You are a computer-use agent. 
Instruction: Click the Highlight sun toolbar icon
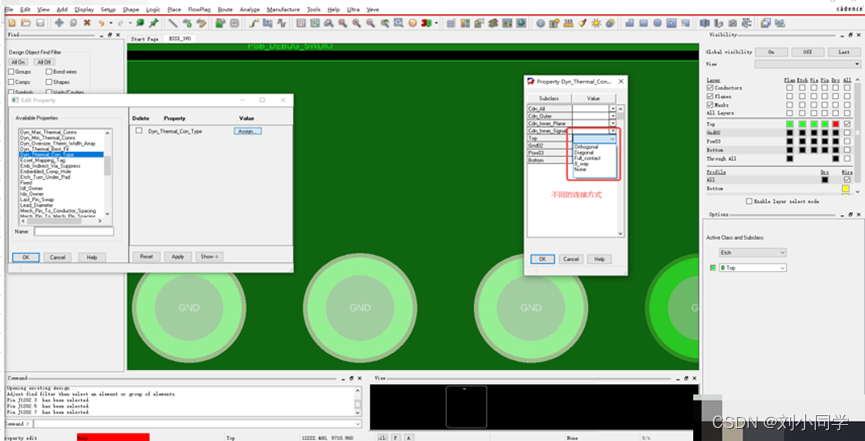click(596, 23)
